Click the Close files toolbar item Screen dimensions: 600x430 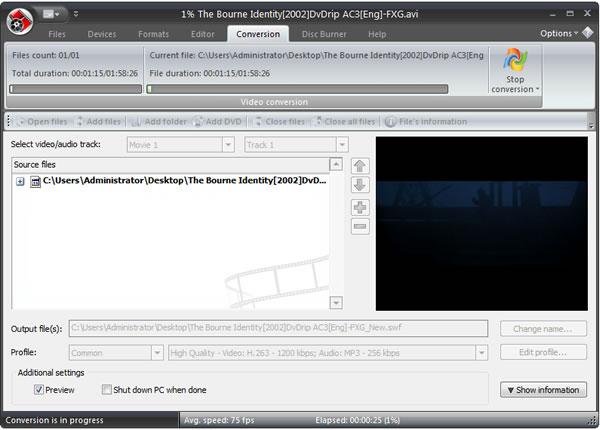[x=279, y=122]
